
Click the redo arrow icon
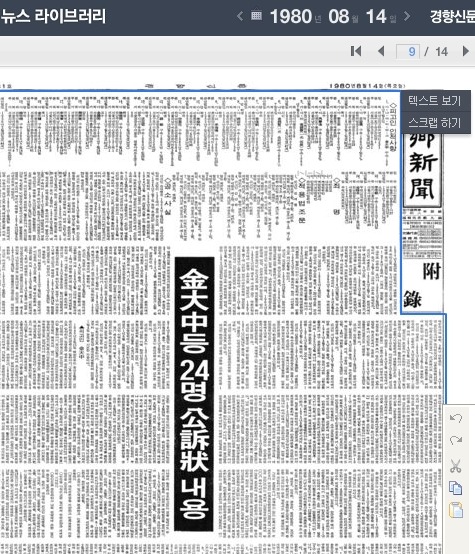click(456, 441)
